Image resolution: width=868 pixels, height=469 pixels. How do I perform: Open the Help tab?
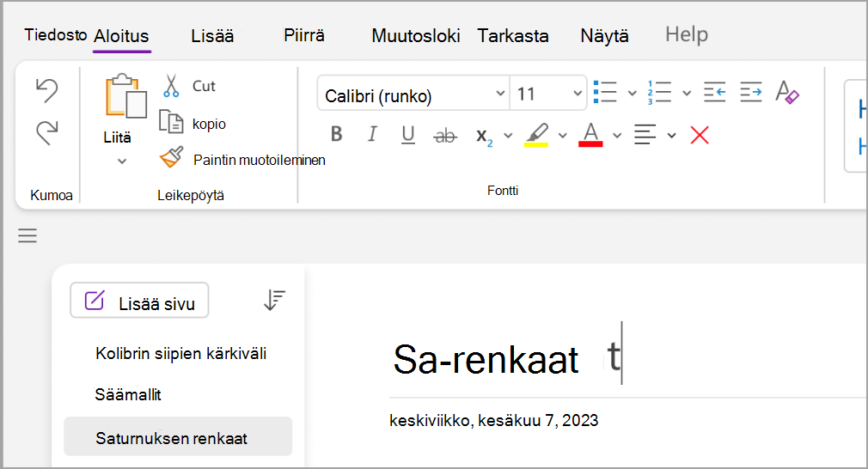pos(687,34)
